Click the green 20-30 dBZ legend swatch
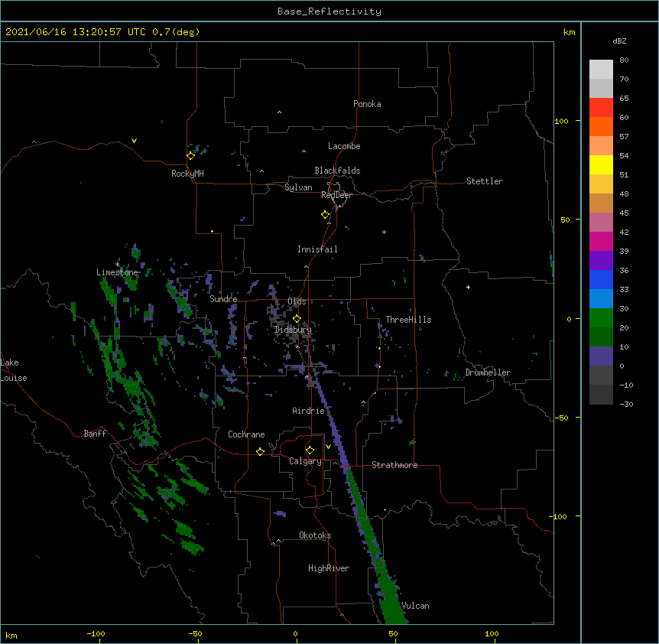Image resolution: width=659 pixels, height=644 pixels. coord(601,318)
